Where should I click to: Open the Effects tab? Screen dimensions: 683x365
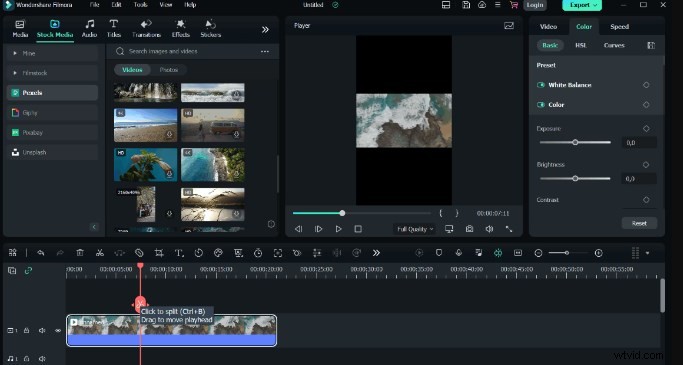coord(180,29)
